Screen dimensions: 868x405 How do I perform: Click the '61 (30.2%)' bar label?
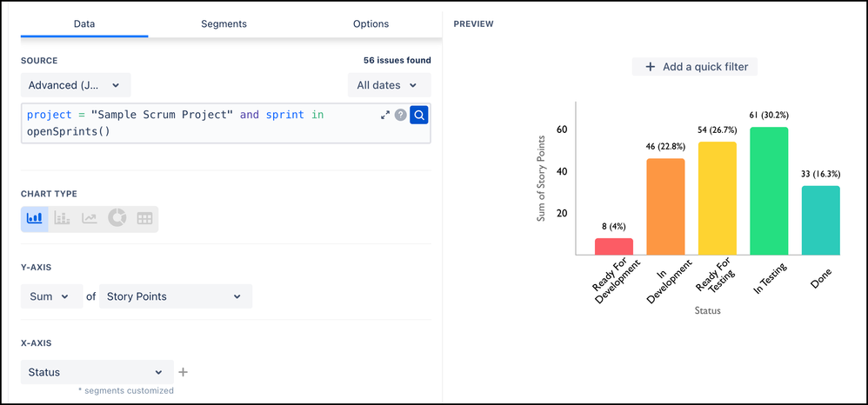click(769, 116)
